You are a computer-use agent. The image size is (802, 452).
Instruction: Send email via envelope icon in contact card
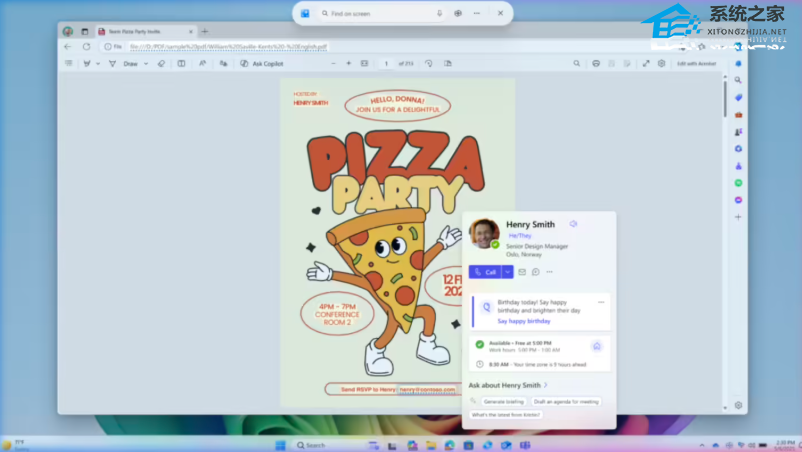[x=522, y=272]
